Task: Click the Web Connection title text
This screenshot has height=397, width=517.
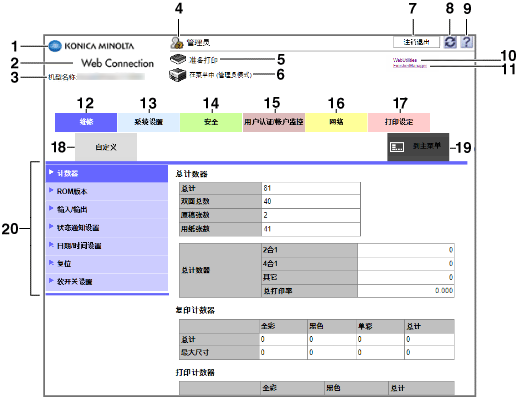Action: [x=118, y=63]
